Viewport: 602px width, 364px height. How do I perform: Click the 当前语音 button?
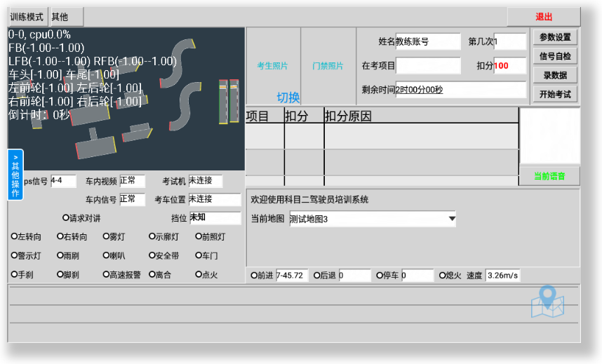[549, 176]
